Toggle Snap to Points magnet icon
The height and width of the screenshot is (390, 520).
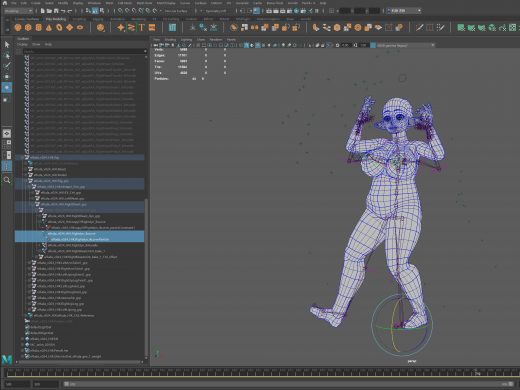coord(134,11)
